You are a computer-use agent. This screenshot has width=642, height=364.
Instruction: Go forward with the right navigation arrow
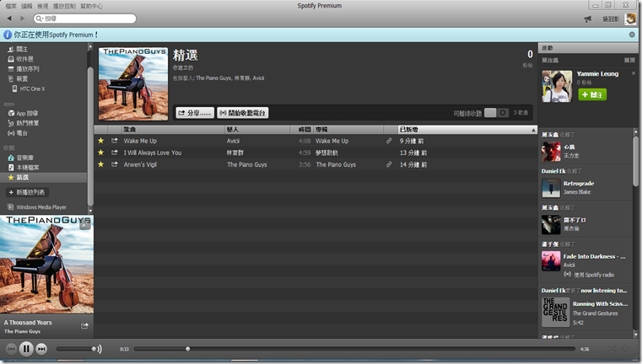click(x=23, y=19)
